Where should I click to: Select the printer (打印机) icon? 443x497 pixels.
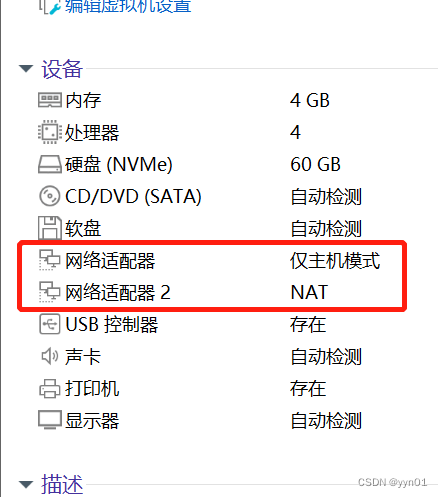click(50, 388)
